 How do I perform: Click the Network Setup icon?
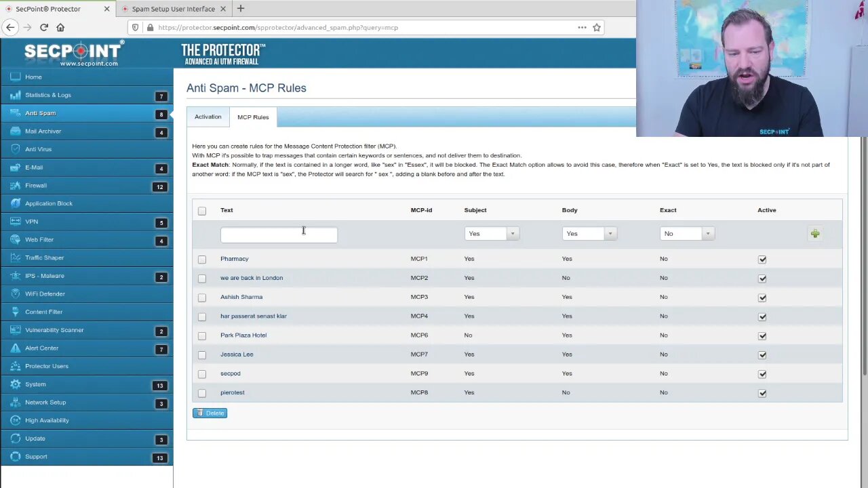15,403
